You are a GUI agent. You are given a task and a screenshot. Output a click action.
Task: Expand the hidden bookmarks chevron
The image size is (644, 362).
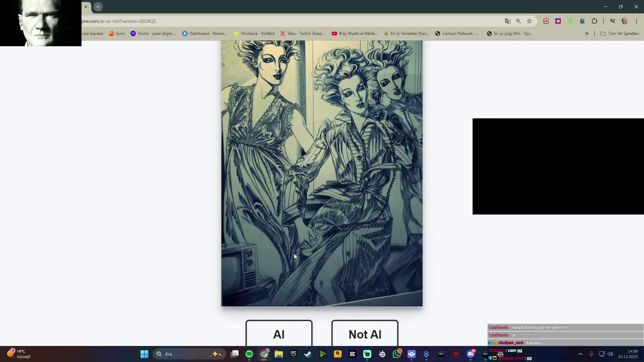point(587,34)
